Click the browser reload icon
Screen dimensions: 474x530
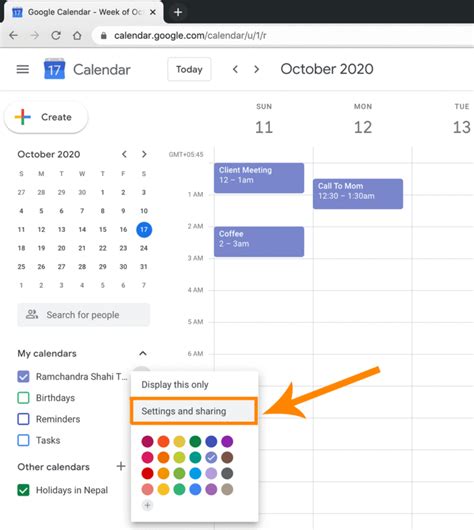[x=56, y=35]
